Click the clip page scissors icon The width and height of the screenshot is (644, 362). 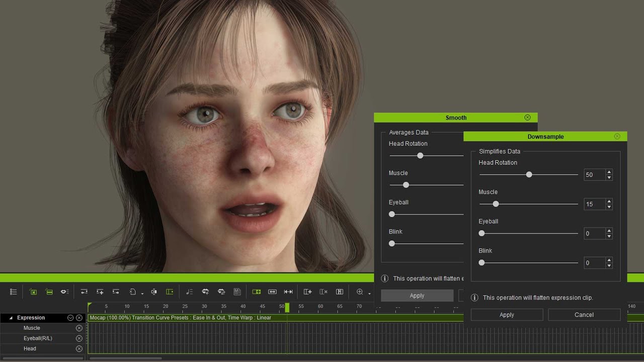(x=133, y=292)
